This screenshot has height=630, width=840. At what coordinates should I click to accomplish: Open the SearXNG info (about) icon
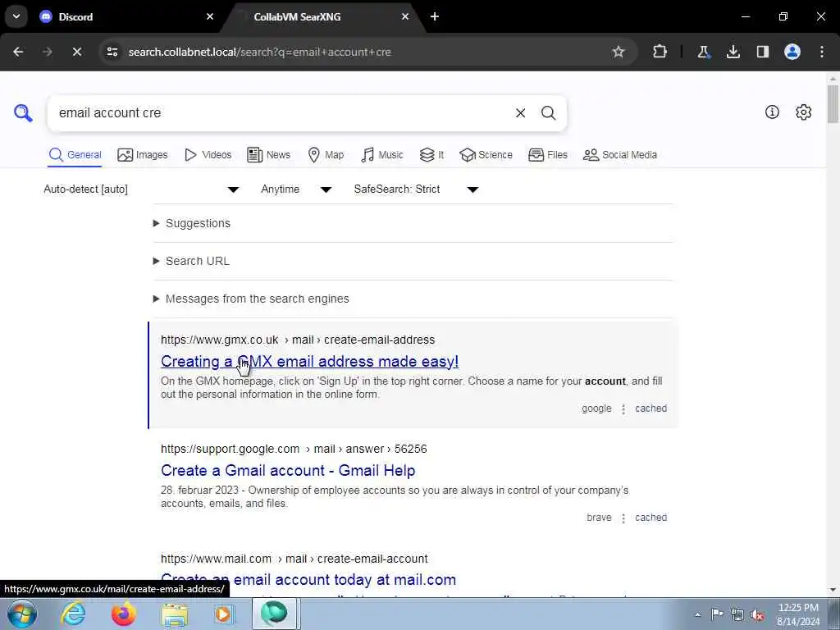click(x=772, y=112)
